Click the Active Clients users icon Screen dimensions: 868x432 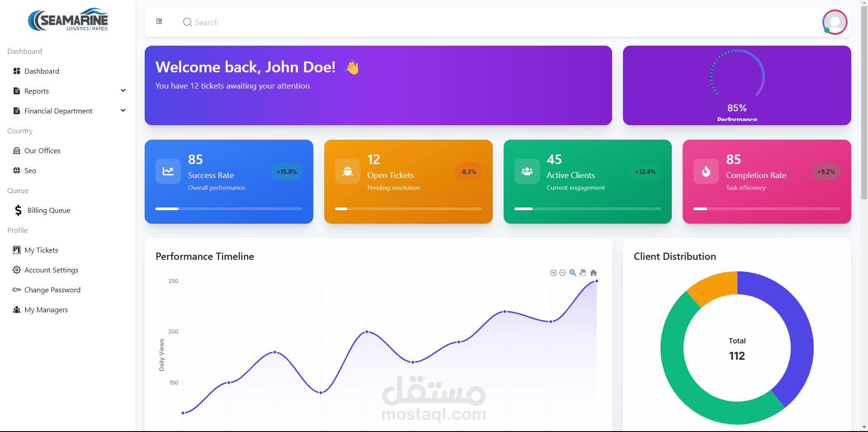[x=527, y=171]
